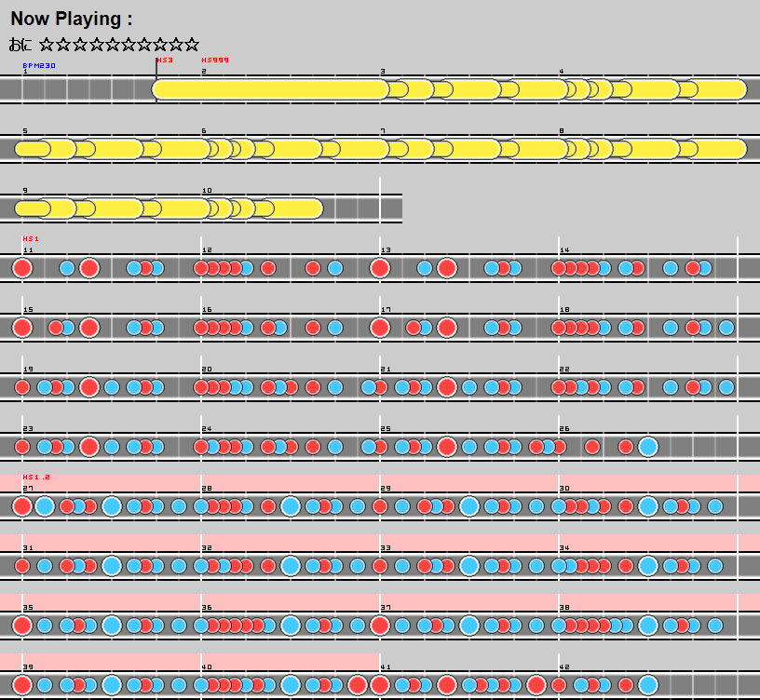Select measure number 38 label

pyautogui.click(x=564, y=608)
